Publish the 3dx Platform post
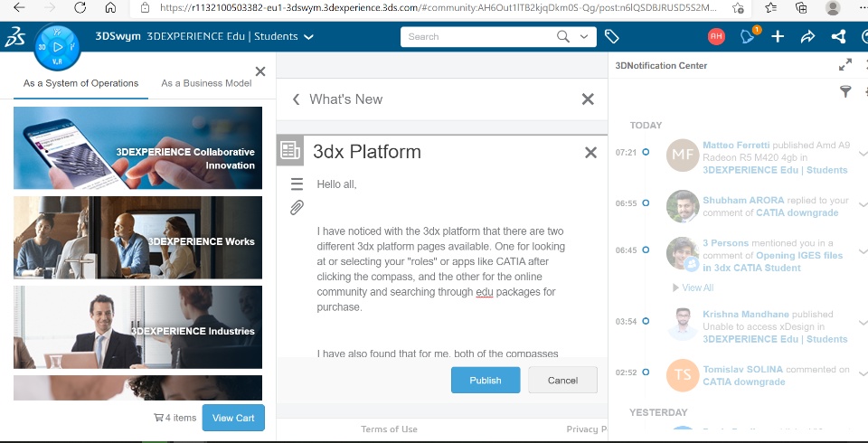868x443 pixels. pos(486,380)
